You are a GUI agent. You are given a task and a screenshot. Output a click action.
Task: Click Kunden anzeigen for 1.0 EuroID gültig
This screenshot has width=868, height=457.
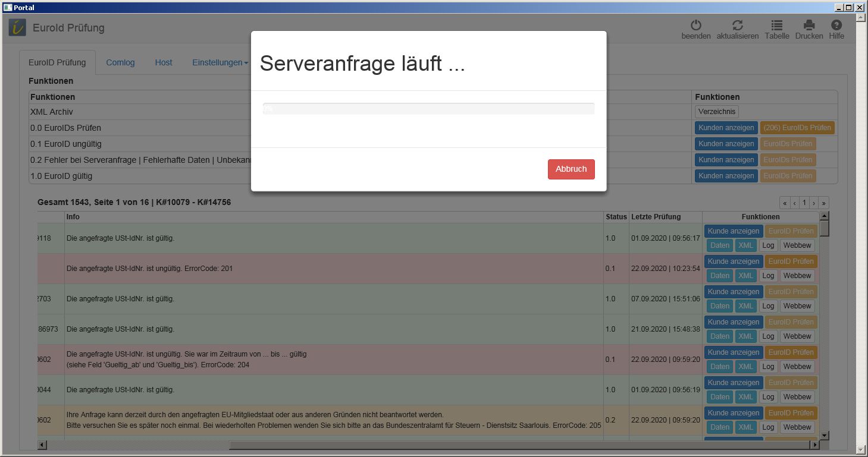click(726, 176)
